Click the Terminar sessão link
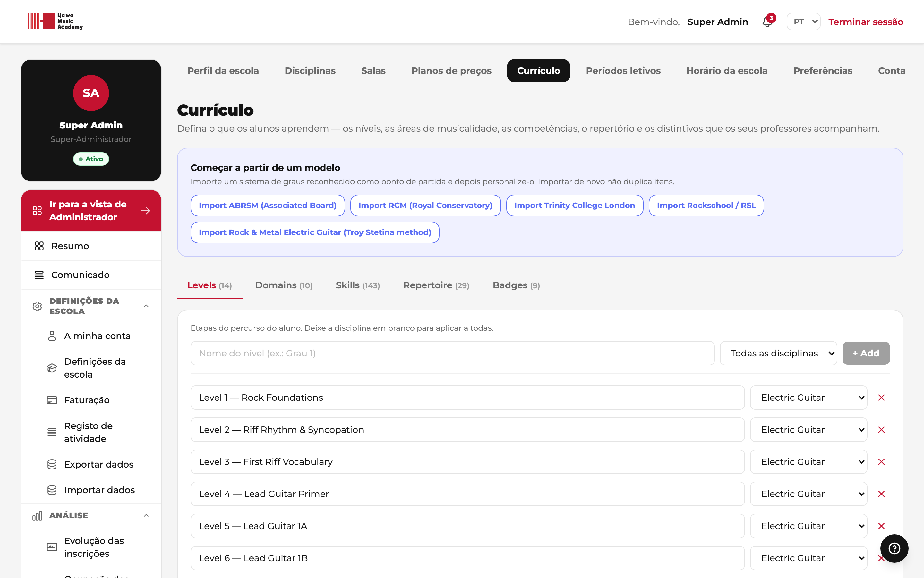This screenshot has width=924, height=578. (866, 22)
